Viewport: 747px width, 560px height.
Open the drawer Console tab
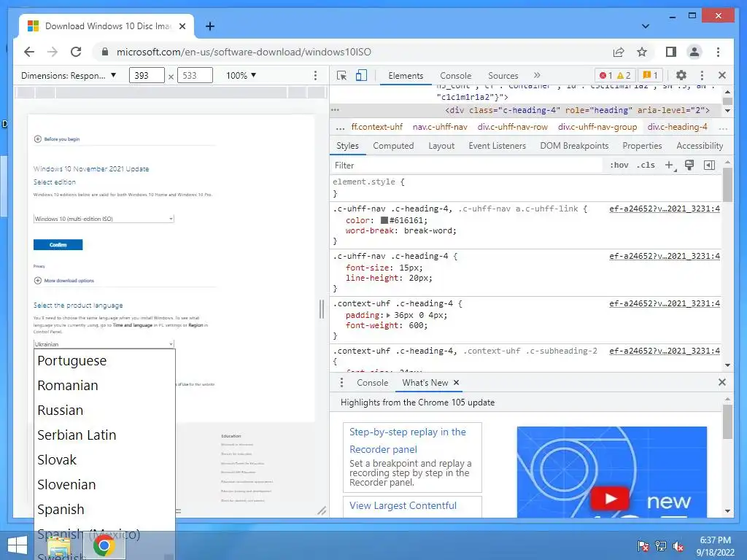click(x=372, y=383)
